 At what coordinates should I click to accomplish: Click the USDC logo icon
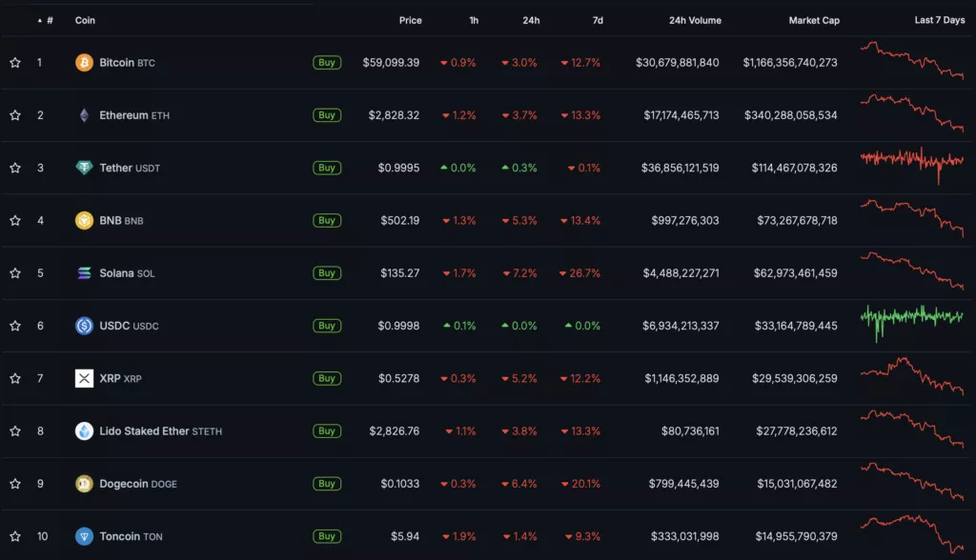click(84, 326)
